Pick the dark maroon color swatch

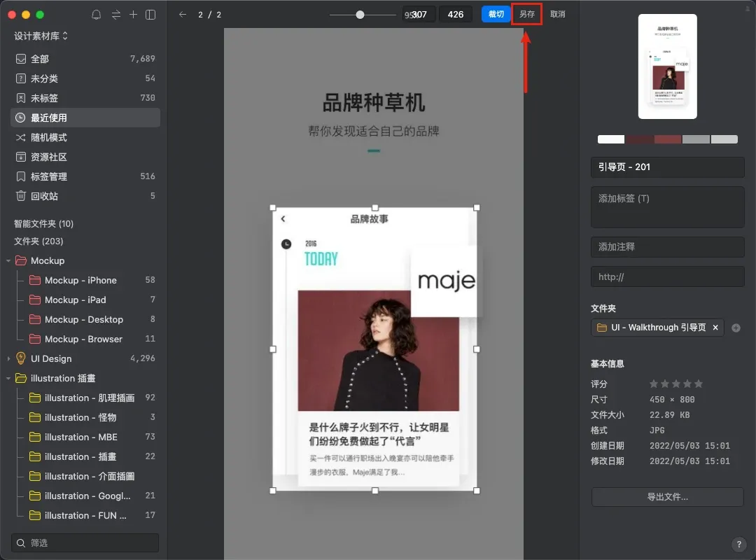pos(640,139)
